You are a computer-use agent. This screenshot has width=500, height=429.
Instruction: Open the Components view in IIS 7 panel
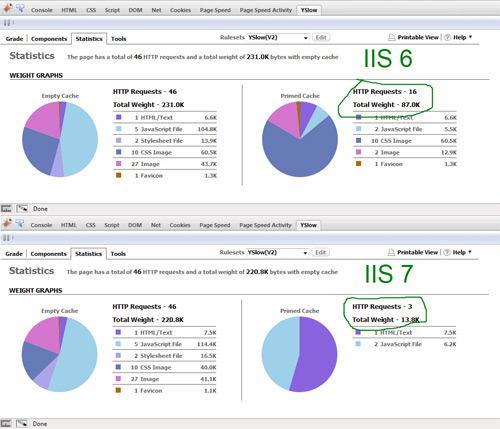pos(49,254)
